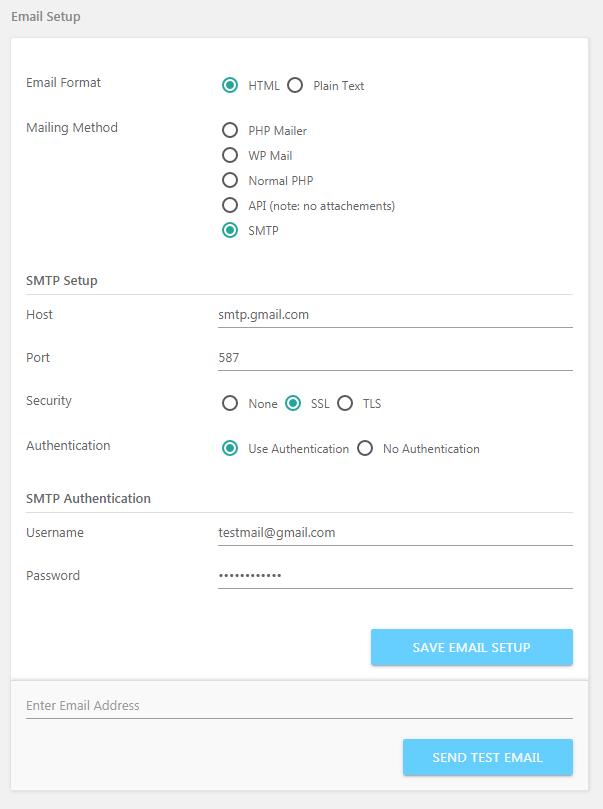Choose WP Mail mailing method
This screenshot has width=603, height=809.
230,155
